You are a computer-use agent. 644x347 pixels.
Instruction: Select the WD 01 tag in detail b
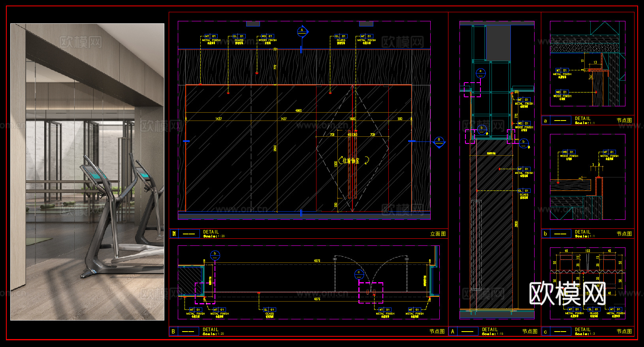click(x=569, y=152)
